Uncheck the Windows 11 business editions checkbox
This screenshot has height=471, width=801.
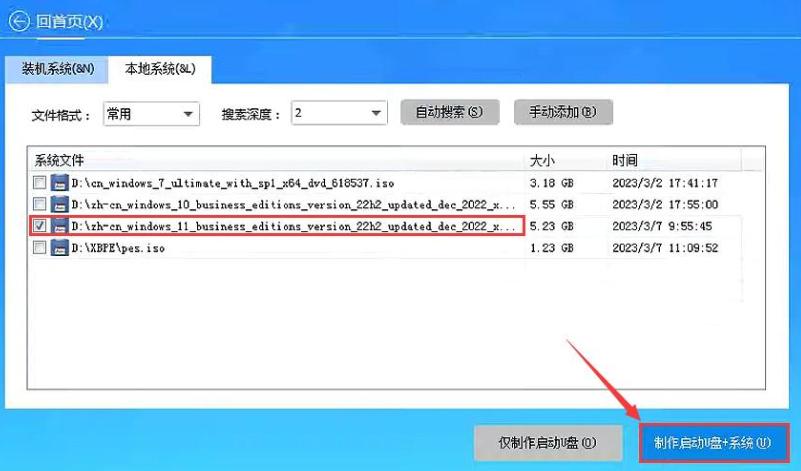point(39,226)
